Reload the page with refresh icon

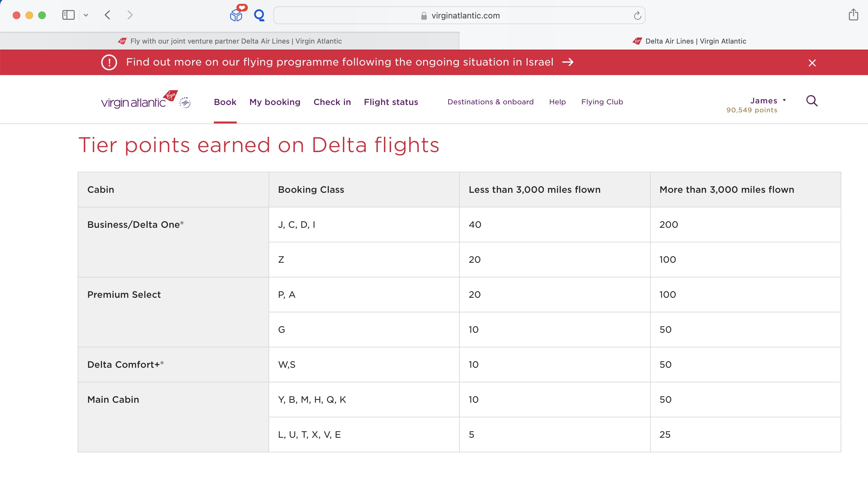pos(637,16)
